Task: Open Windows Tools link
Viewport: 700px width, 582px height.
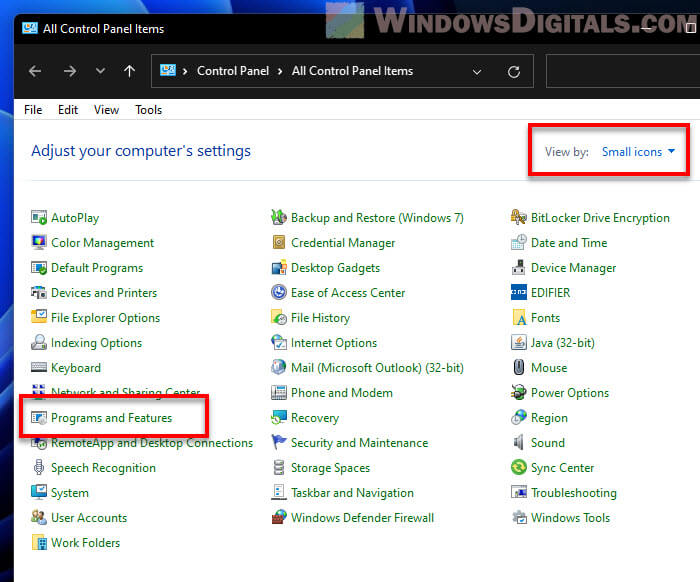Action: tap(570, 518)
